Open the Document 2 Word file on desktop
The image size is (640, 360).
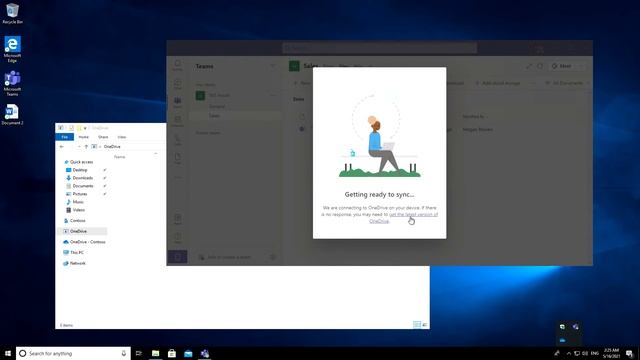click(x=12, y=115)
